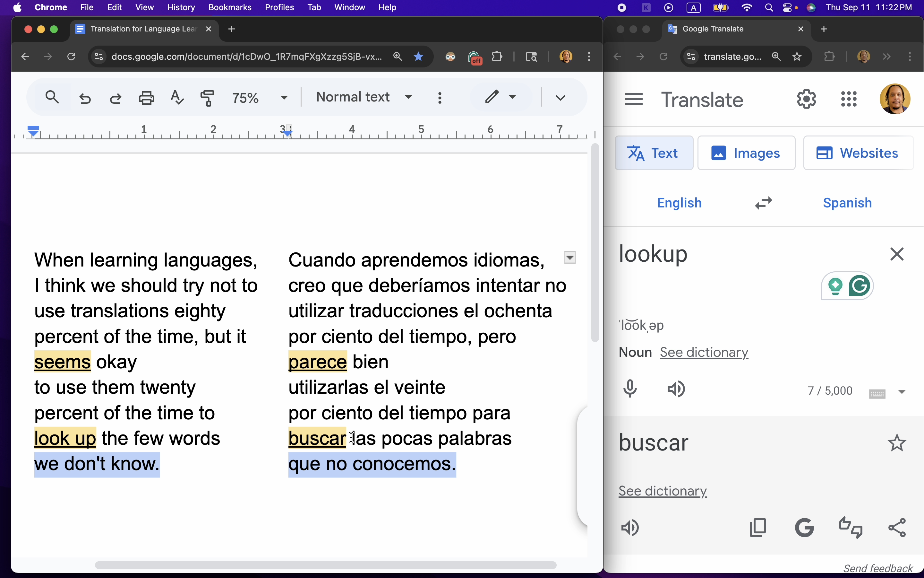Listen to the source text 'lookup'
The height and width of the screenshot is (578, 924).
pyautogui.click(x=676, y=389)
